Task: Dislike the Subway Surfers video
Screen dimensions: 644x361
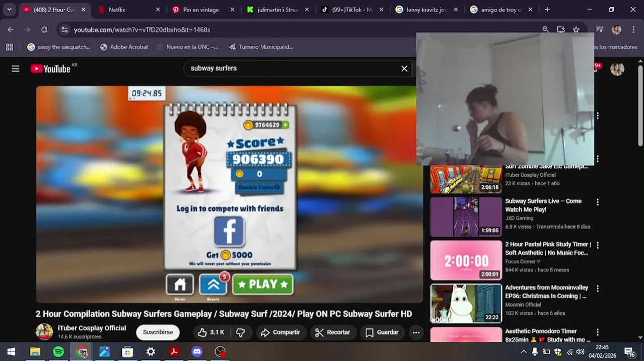Action: [x=240, y=332]
